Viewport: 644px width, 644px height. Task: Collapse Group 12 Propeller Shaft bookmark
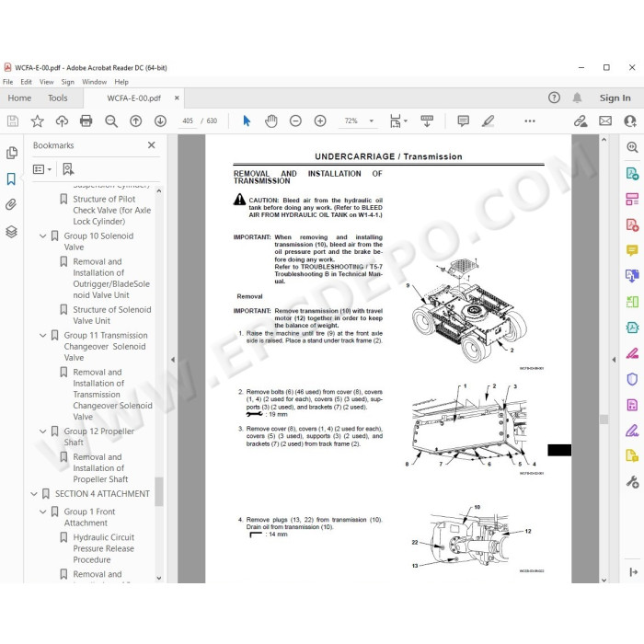click(x=42, y=431)
